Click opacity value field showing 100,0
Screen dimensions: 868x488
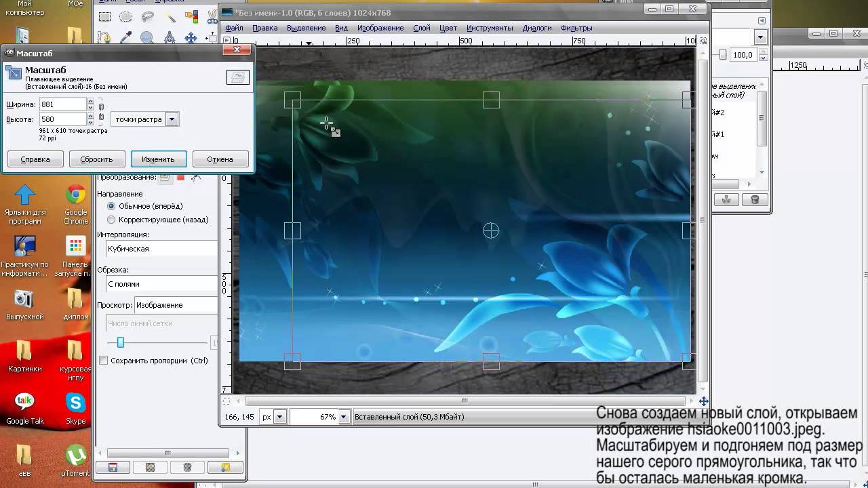point(743,55)
